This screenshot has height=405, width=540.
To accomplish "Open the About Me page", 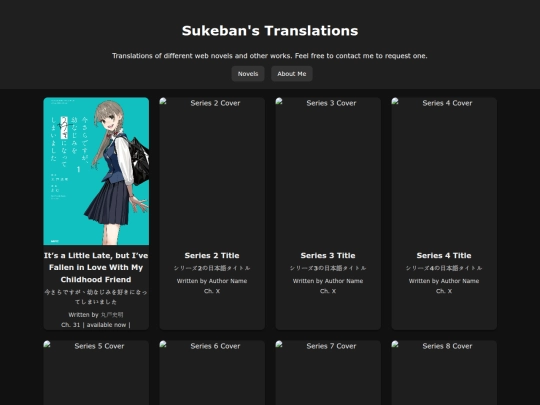I will coord(291,74).
